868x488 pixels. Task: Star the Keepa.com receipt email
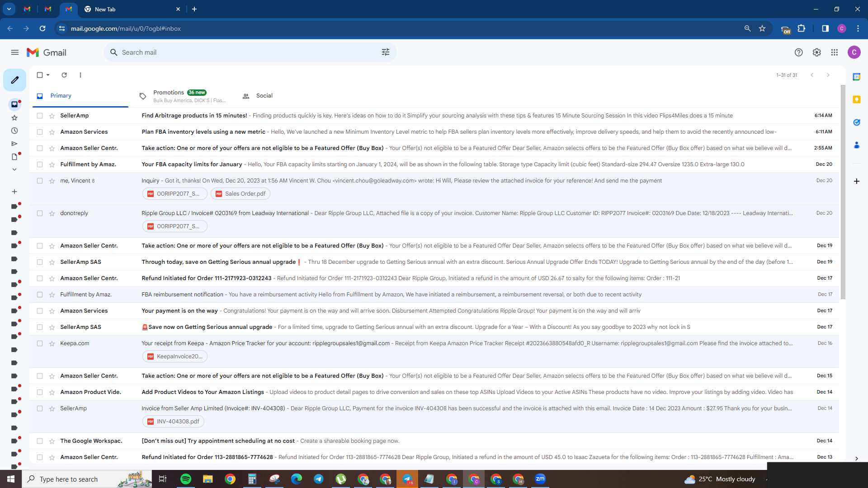click(x=52, y=343)
